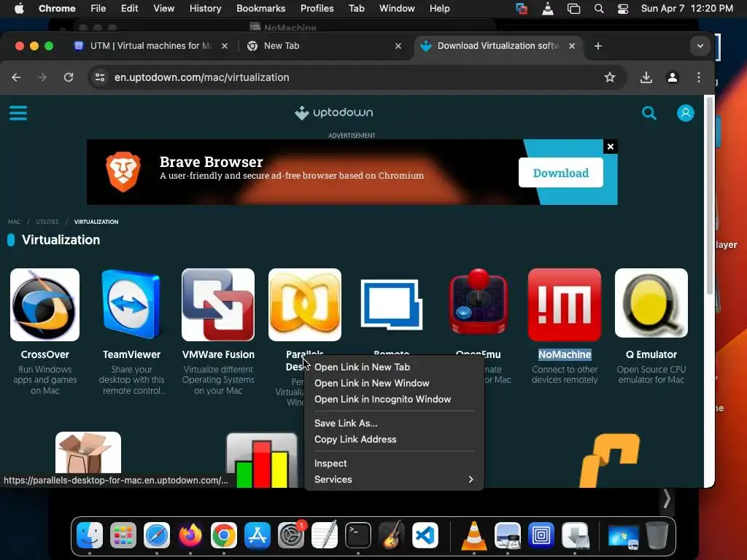The image size is (747, 560).
Task: Click the UTILITIES breadcrumb link
Action: point(47,222)
